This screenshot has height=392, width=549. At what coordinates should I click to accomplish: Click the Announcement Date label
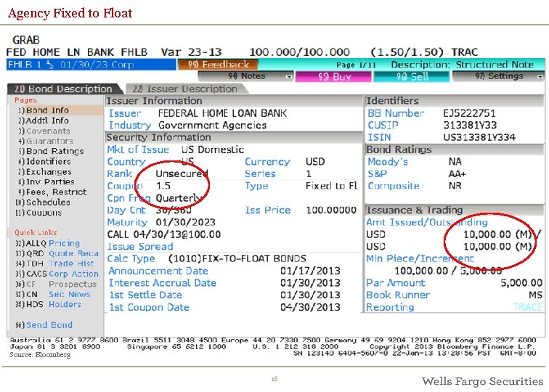pyautogui.click(x=158, y=271)
